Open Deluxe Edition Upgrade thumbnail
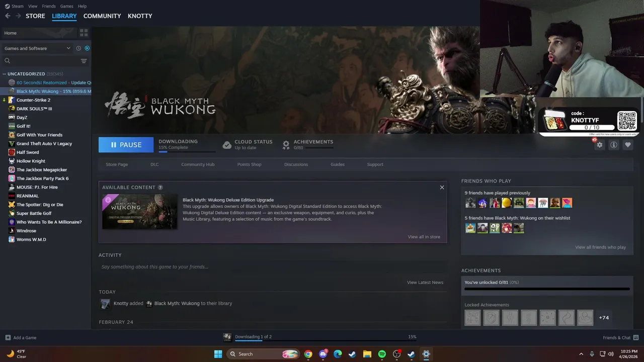The image size is (644, 362). (140, 212)
